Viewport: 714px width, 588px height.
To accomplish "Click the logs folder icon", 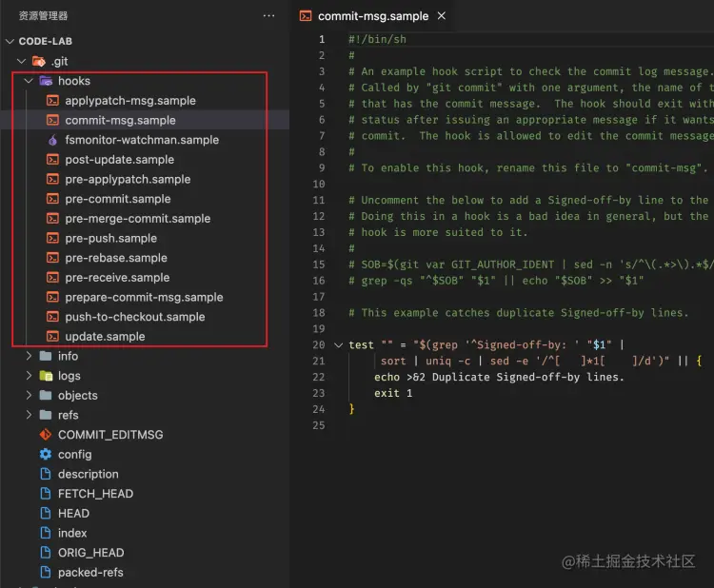I will tap(46, 376).
